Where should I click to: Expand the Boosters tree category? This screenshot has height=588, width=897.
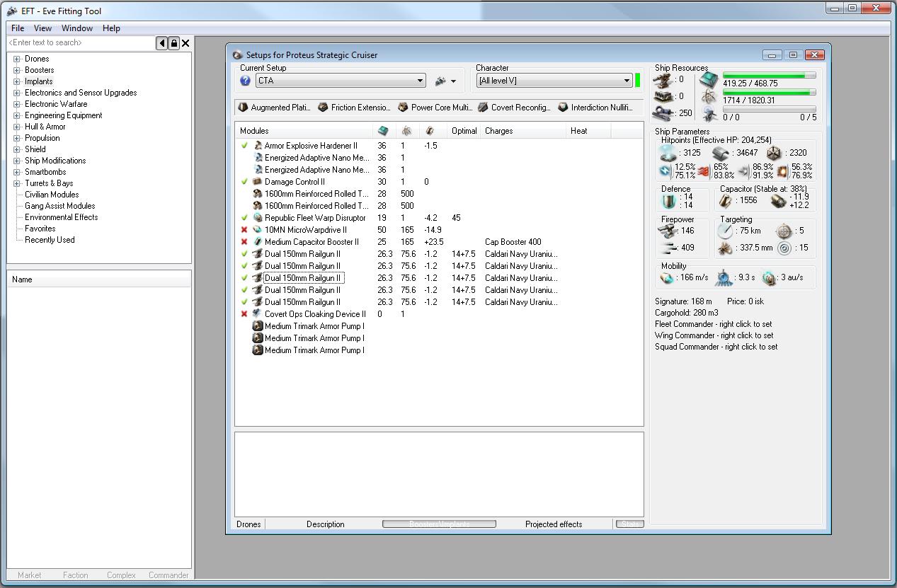click(16, 70)
